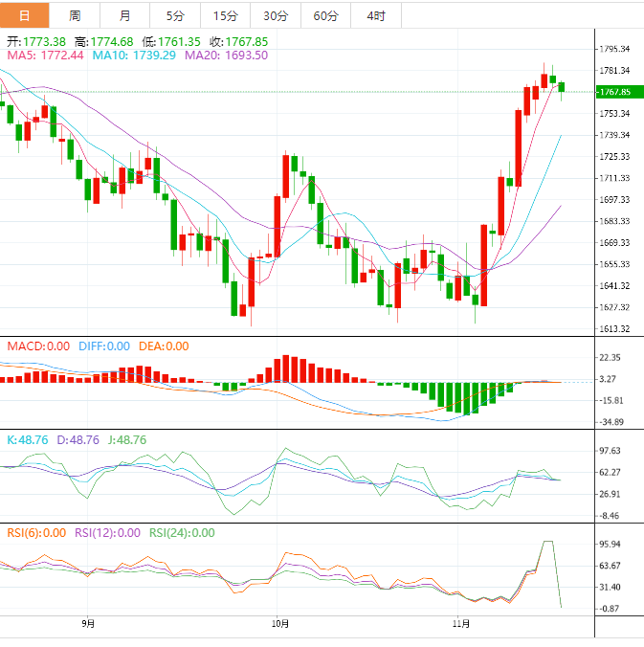Click the MA10: 1739.29 indicator label
The height and width of the screenshot is (647, 644).
click(135, 56)
